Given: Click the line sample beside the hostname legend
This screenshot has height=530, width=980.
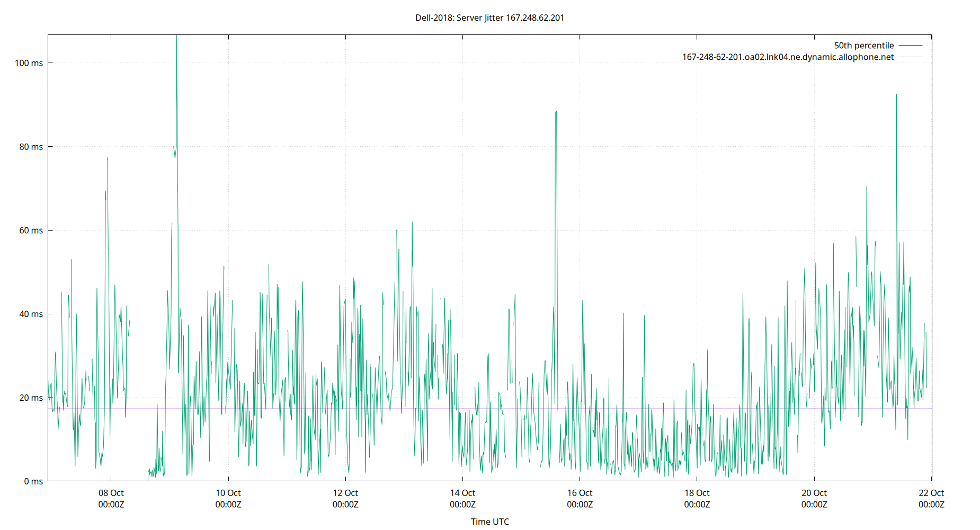Looking at the screenshot, I should [x=911, y=57].
